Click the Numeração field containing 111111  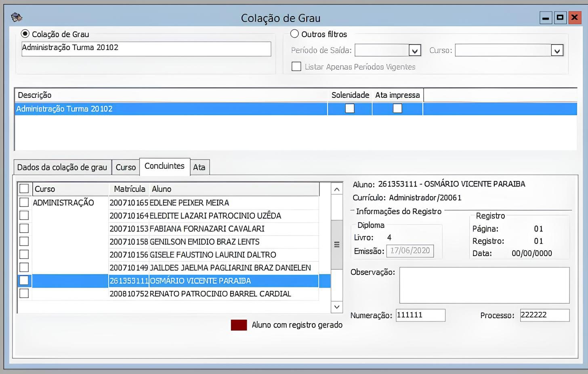420,315
